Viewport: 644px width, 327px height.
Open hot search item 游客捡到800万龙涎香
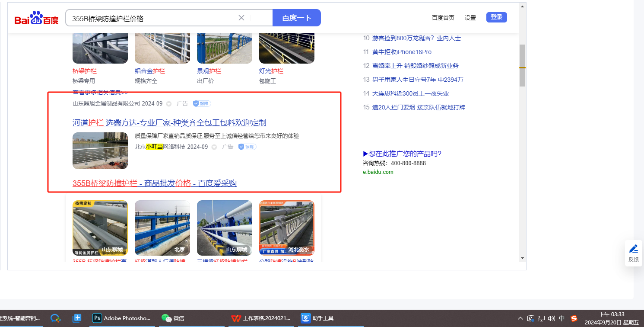pyautogui.click(x=419, y=38)
